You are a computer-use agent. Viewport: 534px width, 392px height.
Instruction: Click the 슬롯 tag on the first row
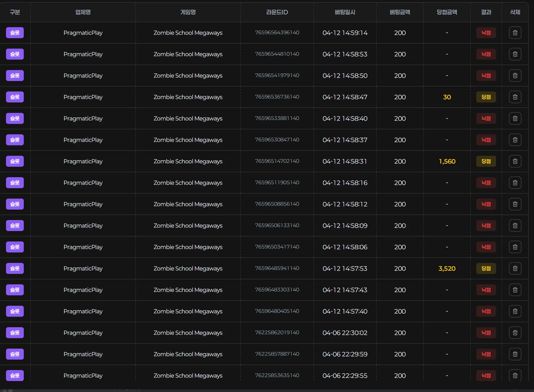point(15,33)
